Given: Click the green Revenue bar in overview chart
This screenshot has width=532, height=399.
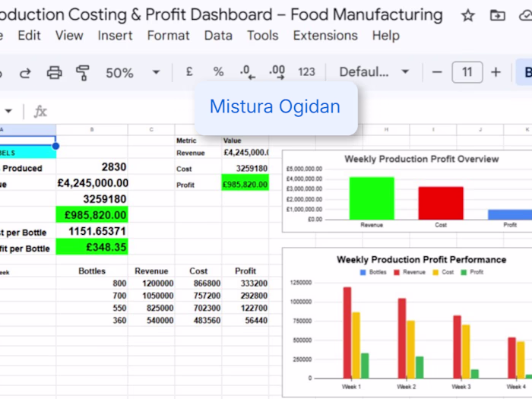Looking at the screenshot, I should click(372, 198).
